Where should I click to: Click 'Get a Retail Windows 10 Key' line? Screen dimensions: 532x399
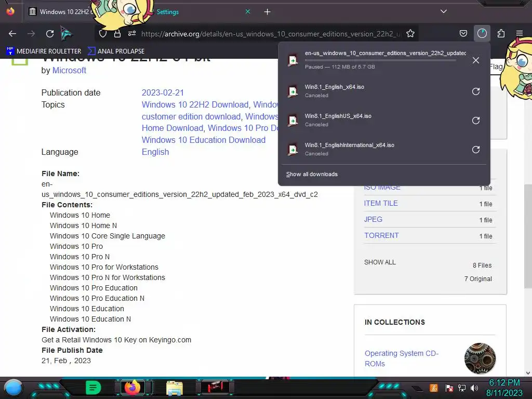tap(116, 340)
